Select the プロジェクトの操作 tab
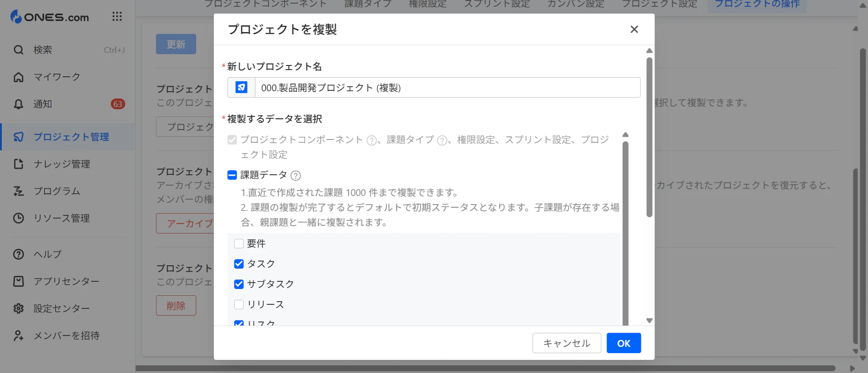 pos(757,4)
